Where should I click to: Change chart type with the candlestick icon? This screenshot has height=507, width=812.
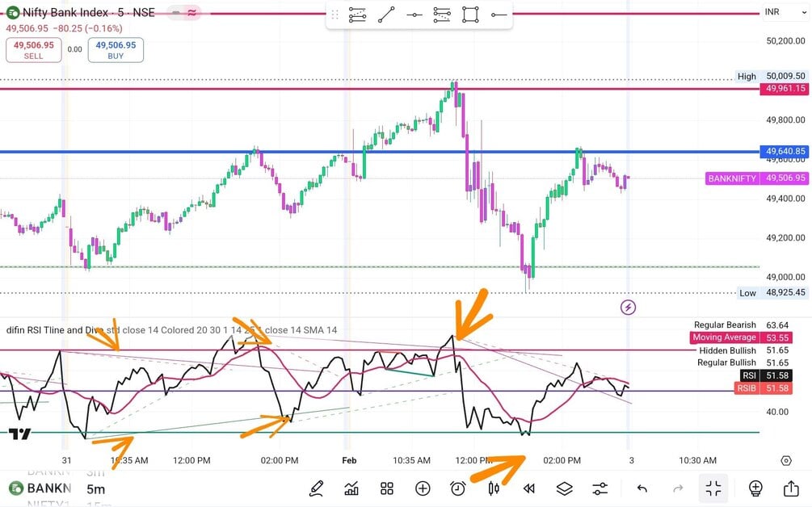(x=494, y=488)
